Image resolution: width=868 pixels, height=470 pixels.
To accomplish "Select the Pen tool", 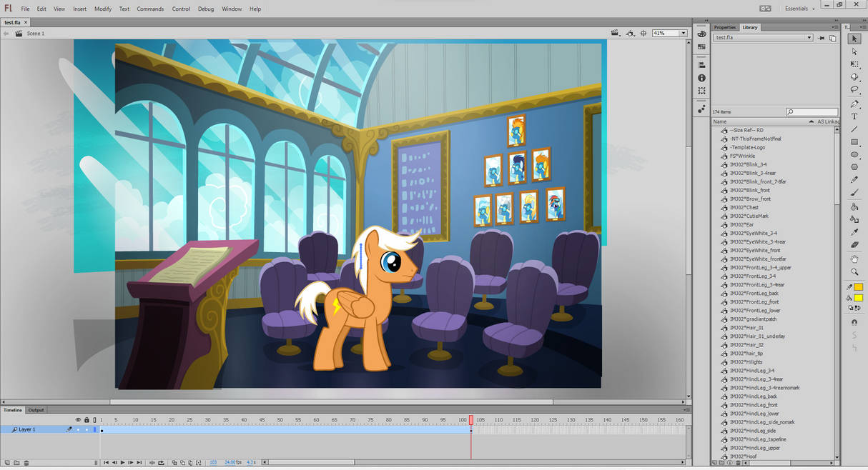I will [855, 105].
